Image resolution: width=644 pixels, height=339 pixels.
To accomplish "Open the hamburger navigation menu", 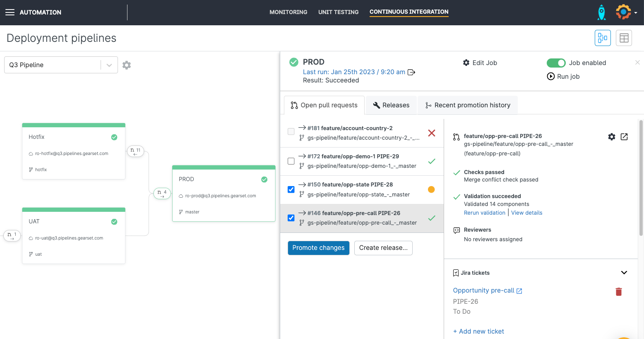I will (x=10, y=12).
